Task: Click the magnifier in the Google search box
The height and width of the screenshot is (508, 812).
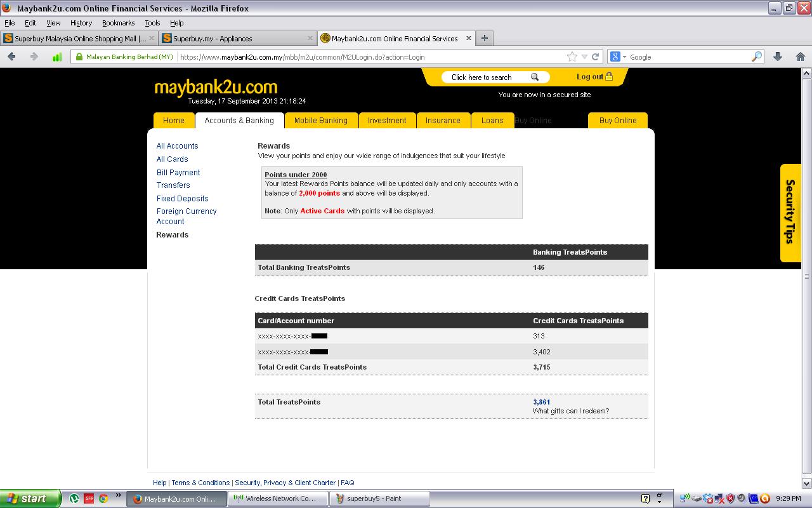Action: pyautogui.click(x=756, y=57)
